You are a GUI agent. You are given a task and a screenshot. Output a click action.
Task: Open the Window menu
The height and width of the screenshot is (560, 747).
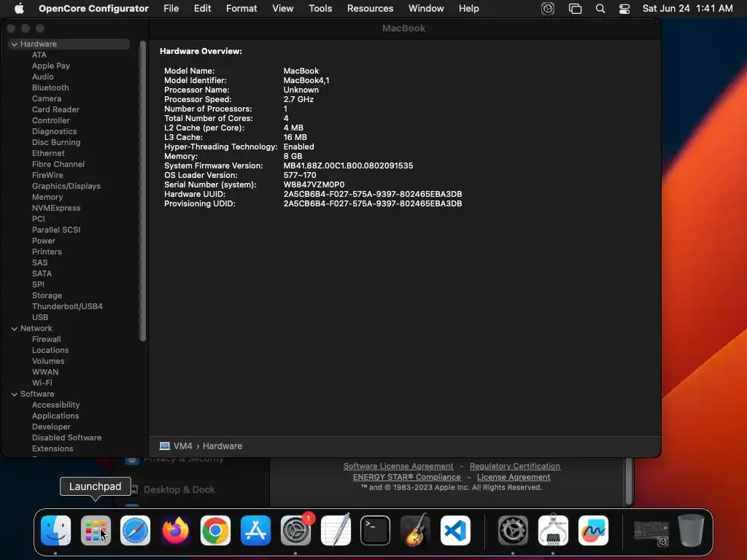tap(426, 8)
